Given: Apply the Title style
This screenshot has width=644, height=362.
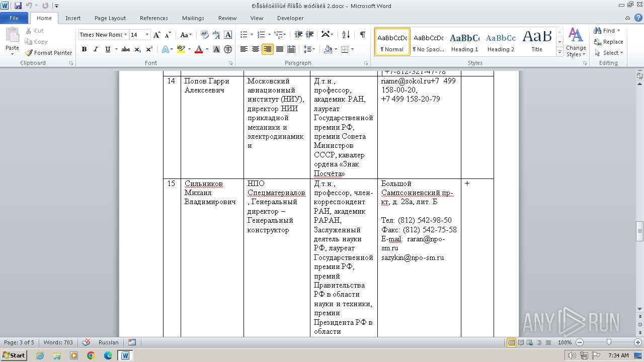Looking at the screenshot, I should 537,42.
